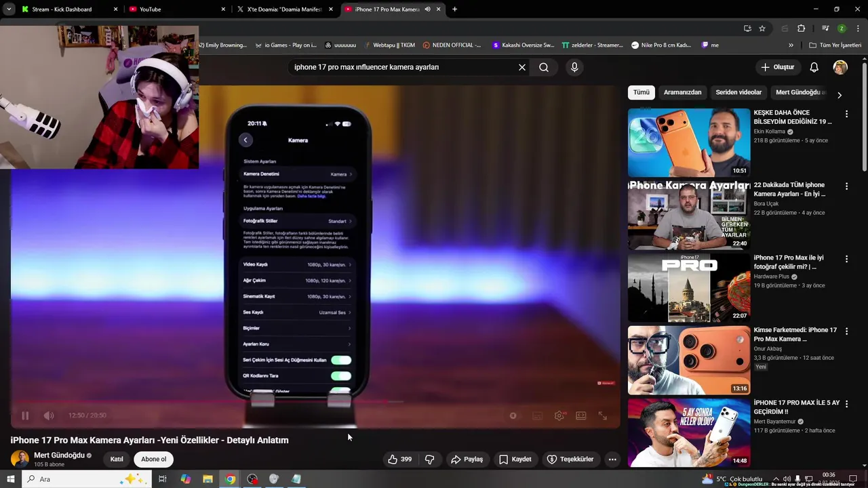
Task: Open more actions menu below the video
Action: 612,460
